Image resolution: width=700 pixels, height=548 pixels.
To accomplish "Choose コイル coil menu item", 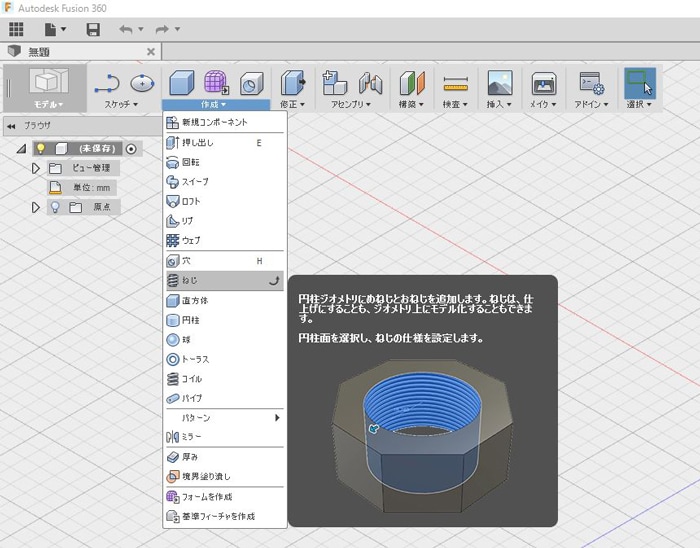I will tap(225, 379).
